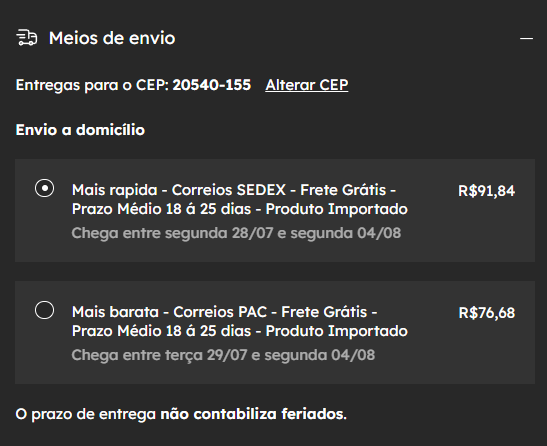Click the Meios de envio heading
547x446 pixels.
pos(112,38)
